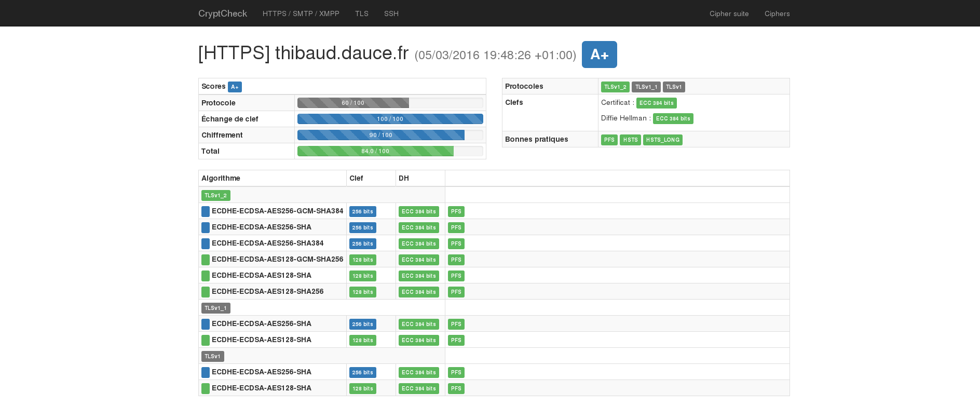Open the Ciphers navigation link
The image size is (980, 406).
[777, 13]
